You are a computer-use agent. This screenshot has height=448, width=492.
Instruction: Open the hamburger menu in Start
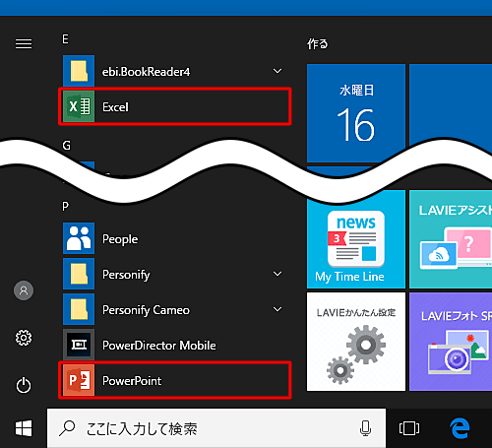[24, 43]
